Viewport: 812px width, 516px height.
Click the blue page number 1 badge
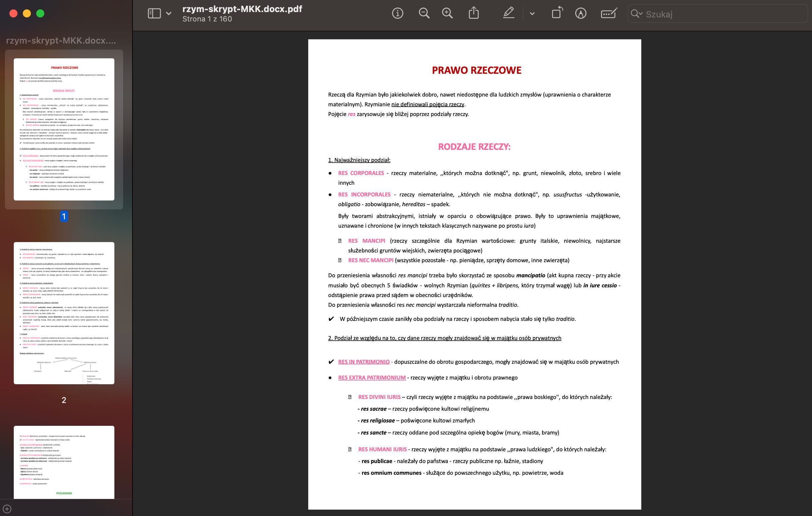[64, 216]
